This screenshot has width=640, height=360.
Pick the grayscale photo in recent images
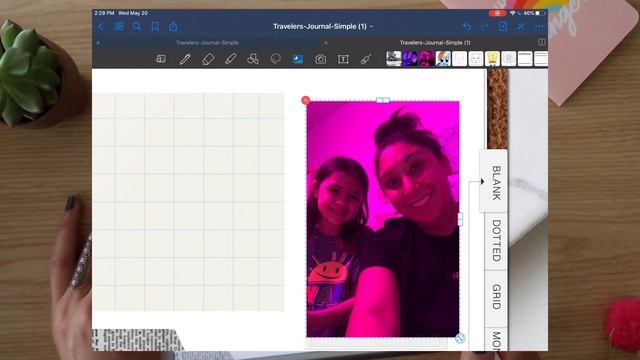coord(394,59)
